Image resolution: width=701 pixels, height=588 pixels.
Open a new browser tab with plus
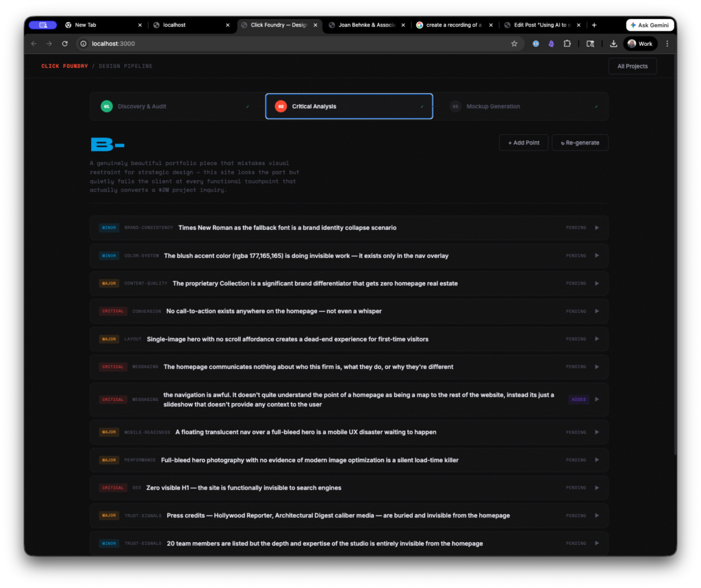[594, 25]
